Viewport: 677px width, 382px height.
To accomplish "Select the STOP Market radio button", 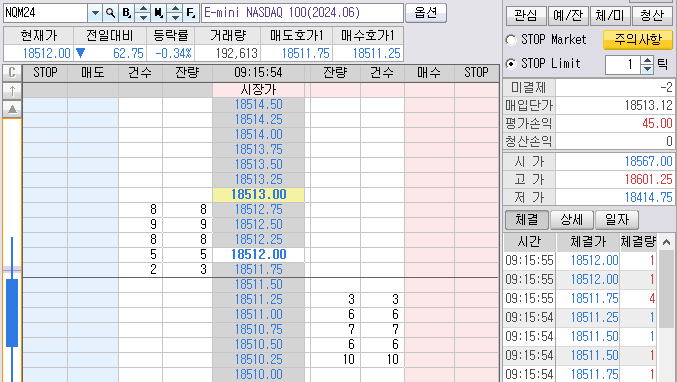I will [x=511, y=40].
